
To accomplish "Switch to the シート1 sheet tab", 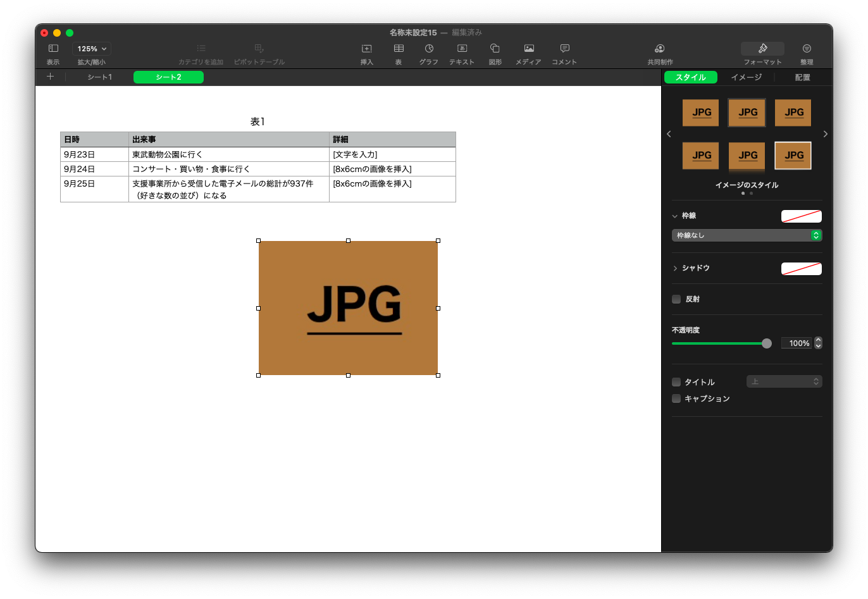I will [99, 77].
